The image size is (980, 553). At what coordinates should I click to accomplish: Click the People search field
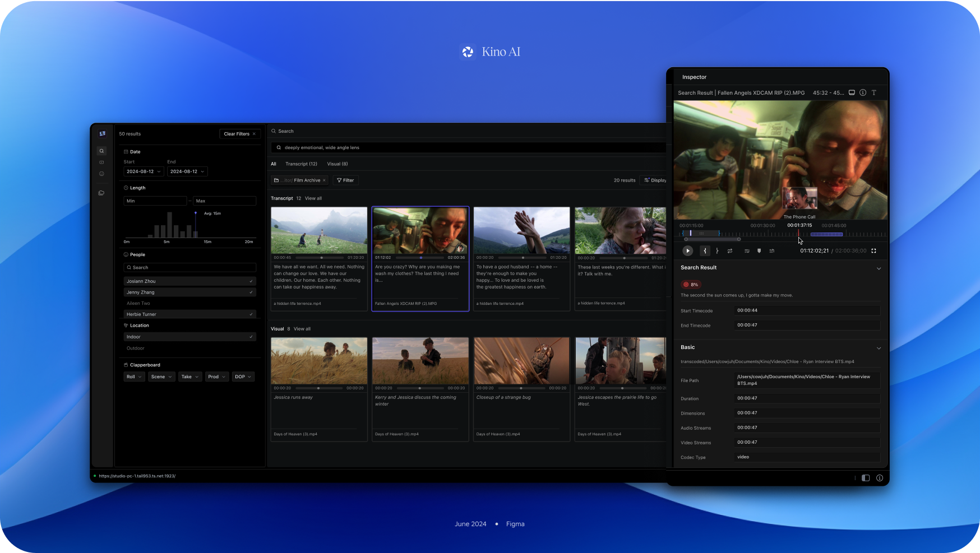[x=189, y=268]
